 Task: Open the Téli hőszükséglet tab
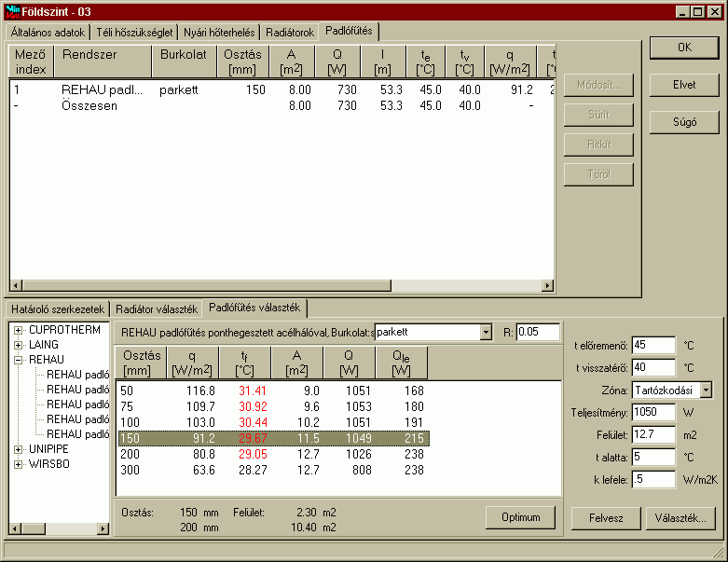(x=134, y=33)
